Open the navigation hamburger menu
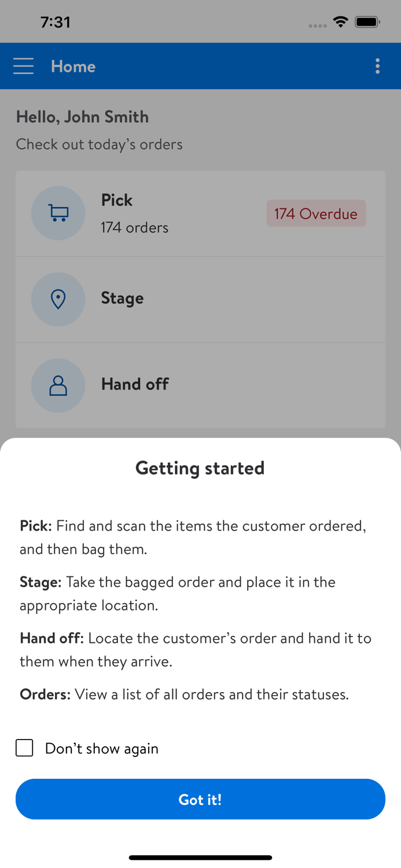 [x=23, y=66]
